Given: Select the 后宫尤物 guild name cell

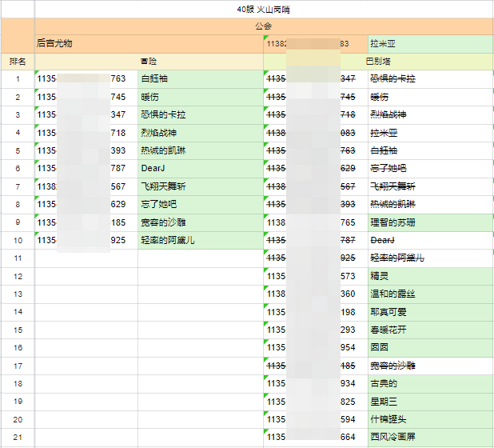Looking at the screenshot, I should 149,43.
